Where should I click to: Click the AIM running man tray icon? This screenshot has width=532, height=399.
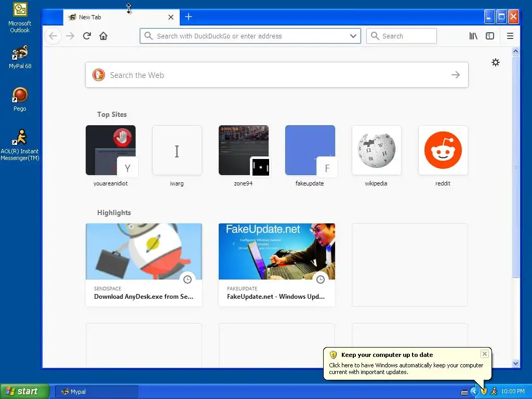[494, 392]
